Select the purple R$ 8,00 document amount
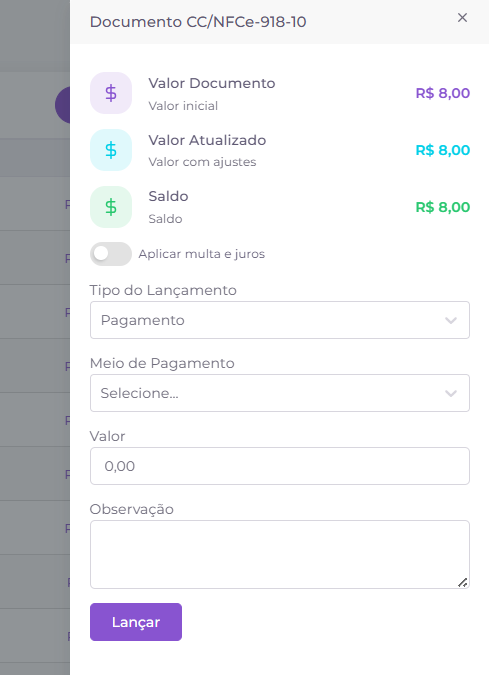 click(443, 93)
